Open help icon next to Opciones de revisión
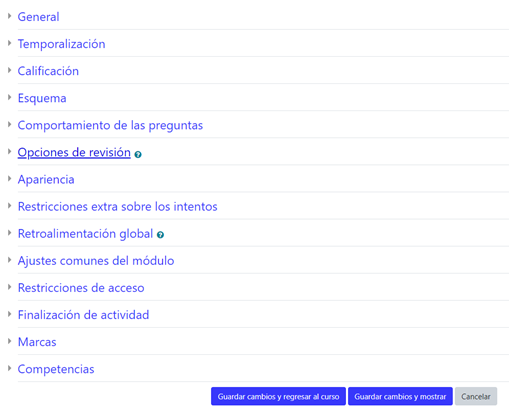 tap(138, 154)
